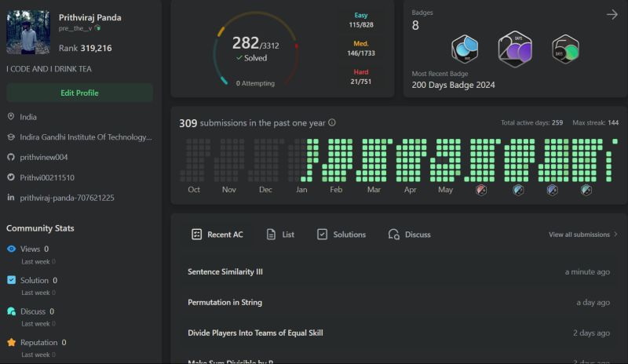The width and height of the screenshot is (628, 364).
Task: Click the second monthly badge under the heatmap
Action: coord(518,190)
